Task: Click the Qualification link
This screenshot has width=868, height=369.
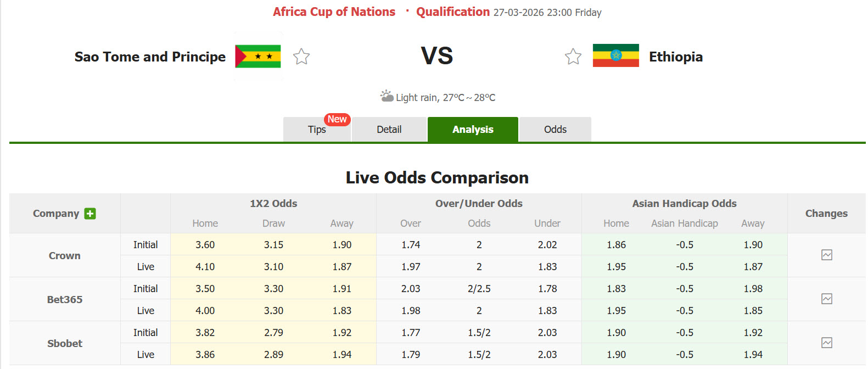Action: point(453,12)
